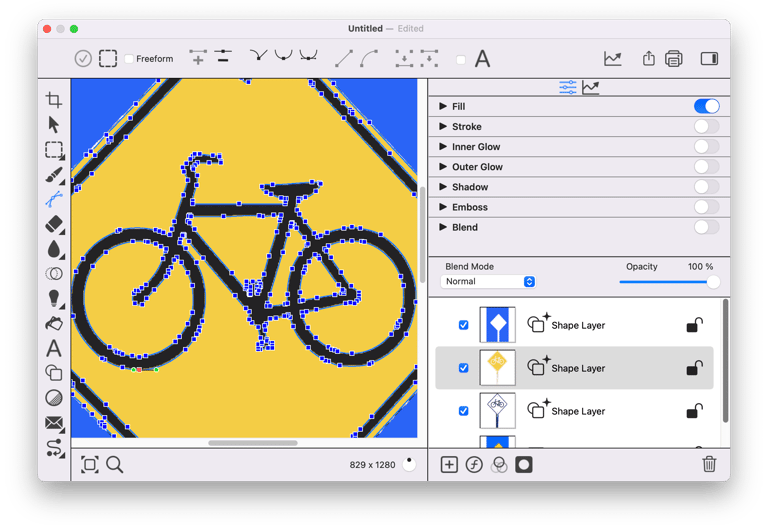Image resolution: width=768 pixels, height=525 pixels.
Task: Expand the Inner Glow section
Action: [443, 146]
